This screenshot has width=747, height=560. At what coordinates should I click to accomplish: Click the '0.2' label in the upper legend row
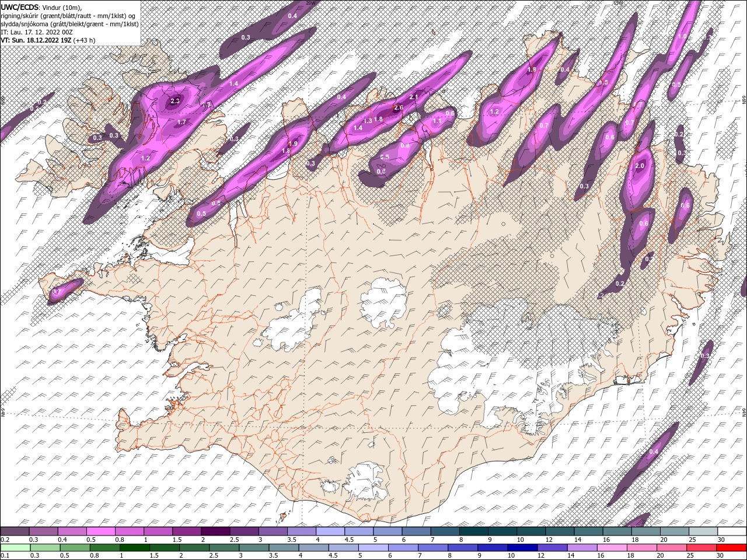(x=5, y=540)
